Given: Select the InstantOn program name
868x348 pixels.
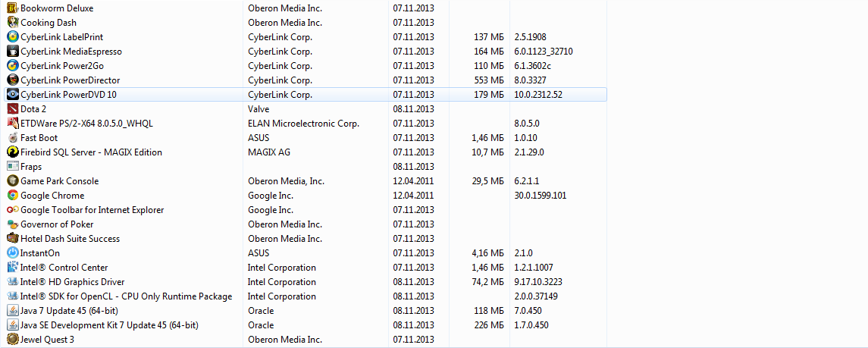Looking at the screenshot, I should 40,252.
